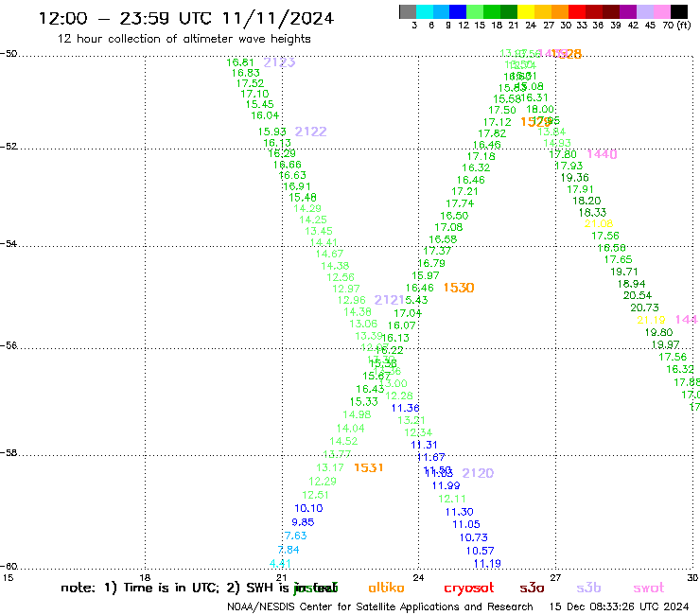This screenshot has width=700, height=615.
Task: Select the blue 12 ft legend swatch
Action: (458, 11)
